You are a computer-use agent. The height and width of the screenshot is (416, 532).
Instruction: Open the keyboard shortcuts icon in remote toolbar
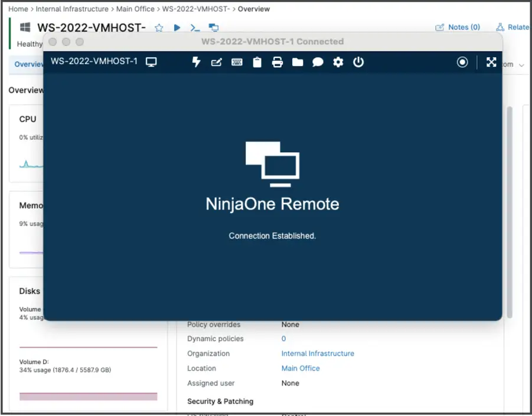[237, 62]
